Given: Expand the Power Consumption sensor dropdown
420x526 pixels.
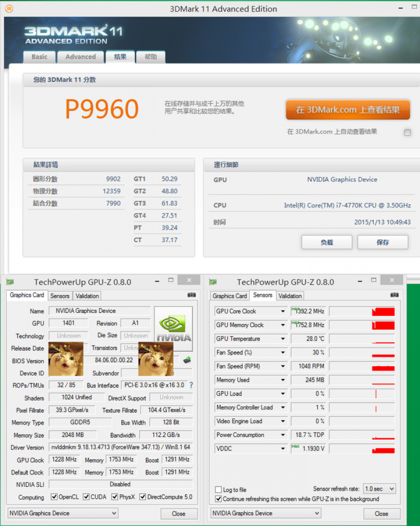Looking at the screenshot, I should pyautogui.click(x=283, y=435).
